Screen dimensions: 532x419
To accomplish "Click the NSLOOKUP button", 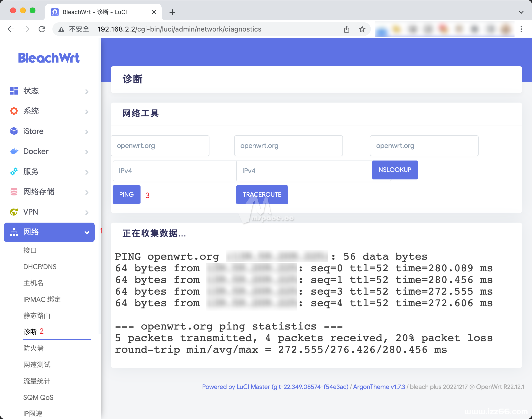I will (x=395, y=170).
